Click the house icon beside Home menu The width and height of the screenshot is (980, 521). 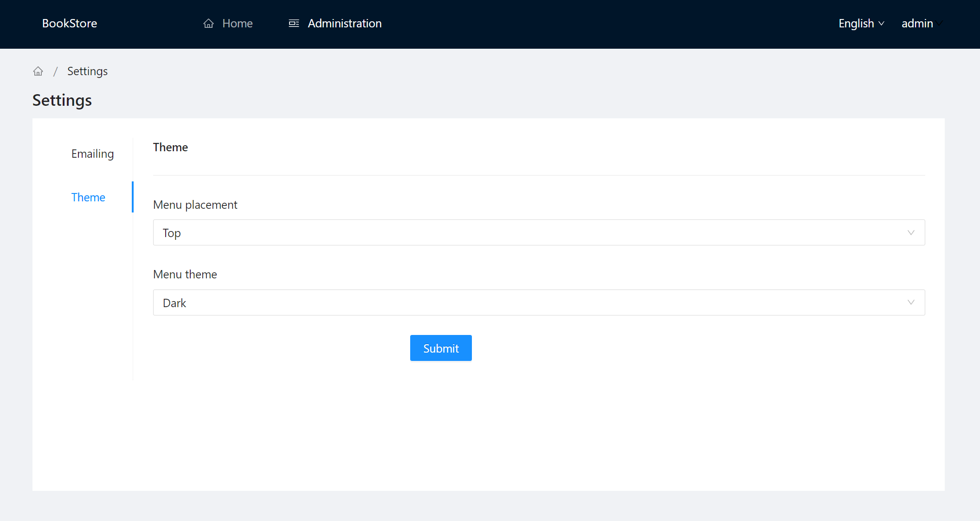(208, 23)
